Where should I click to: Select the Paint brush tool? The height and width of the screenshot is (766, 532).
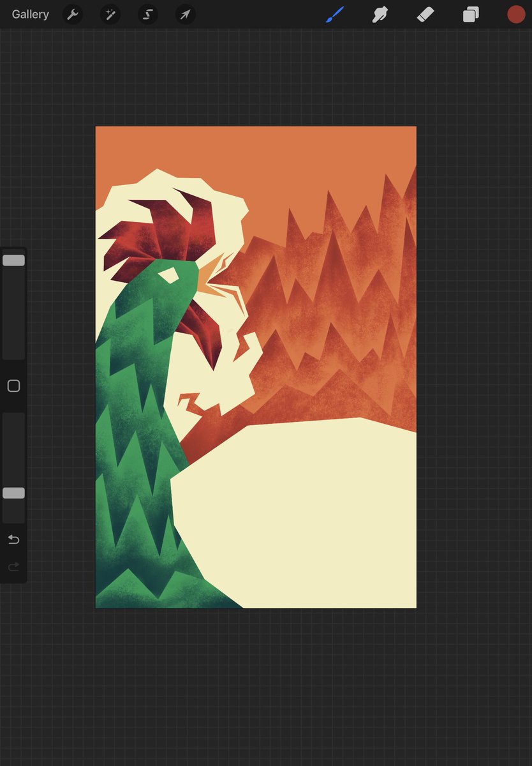click(x=335, y=14)
